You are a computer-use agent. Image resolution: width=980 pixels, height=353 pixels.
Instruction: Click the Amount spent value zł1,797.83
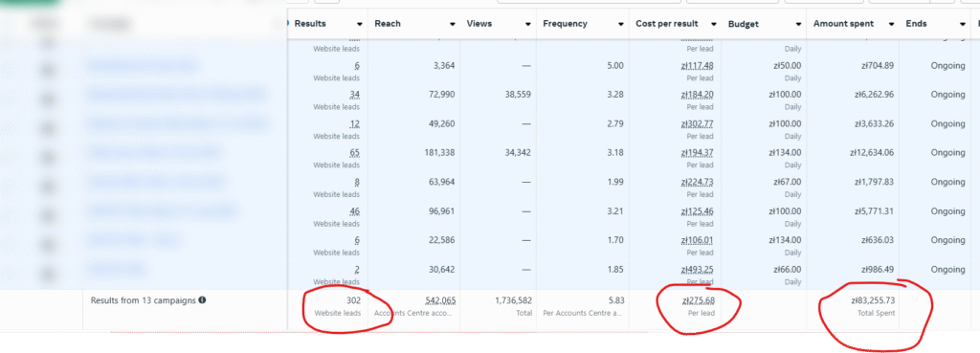(x=875, y=182)
